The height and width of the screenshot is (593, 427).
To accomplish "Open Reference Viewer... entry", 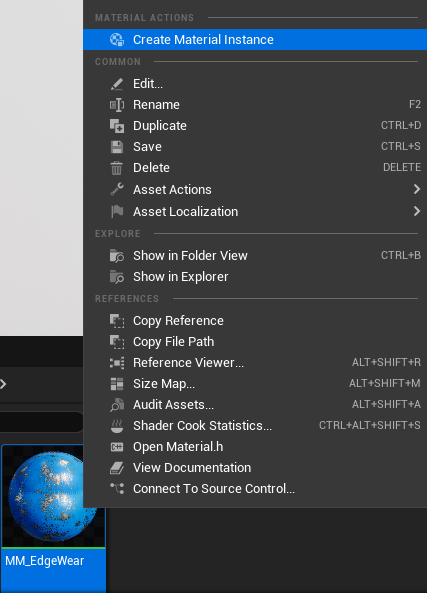I will [255, 363].
